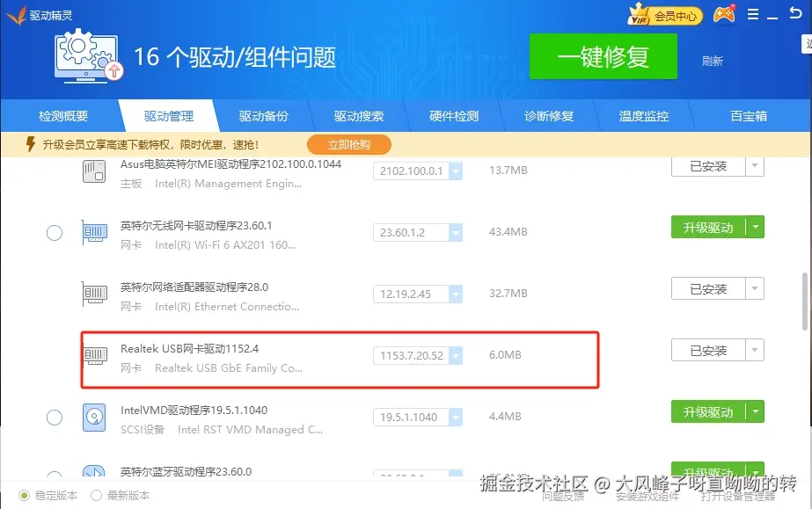Click the gamepad game center icon

[723, 15]
